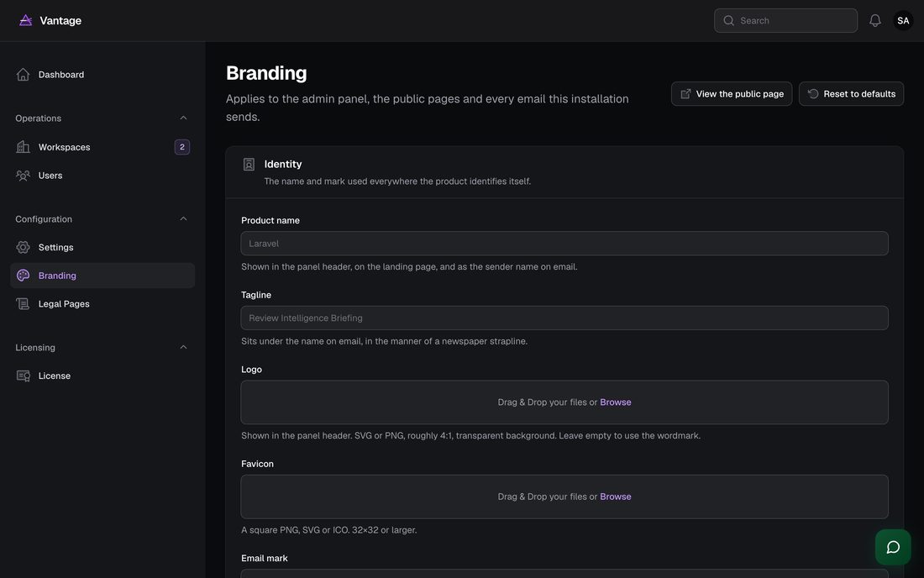Open Users in sidebar
Viewport: 924px width, 578px height.
(x=102, y=176)
